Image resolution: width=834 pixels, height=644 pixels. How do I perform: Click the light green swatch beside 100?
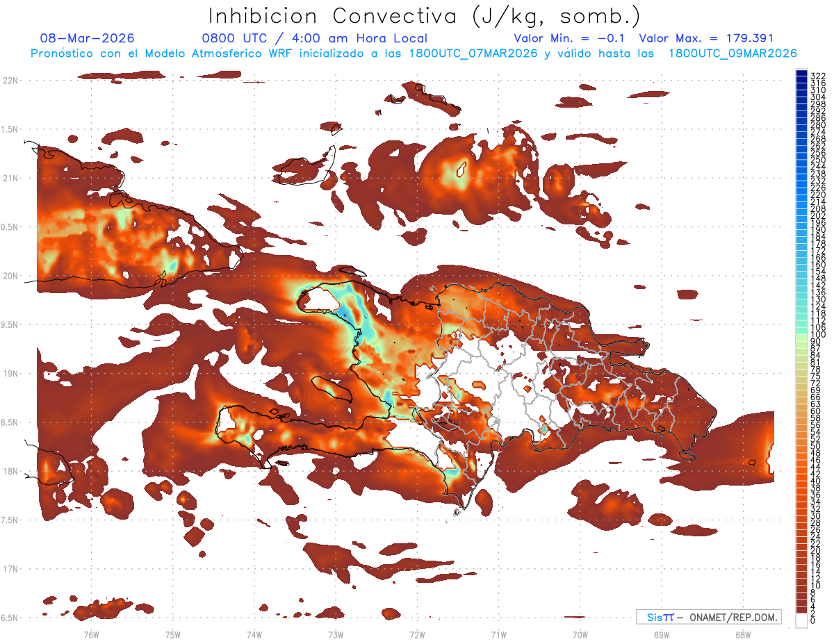(801, 337)
